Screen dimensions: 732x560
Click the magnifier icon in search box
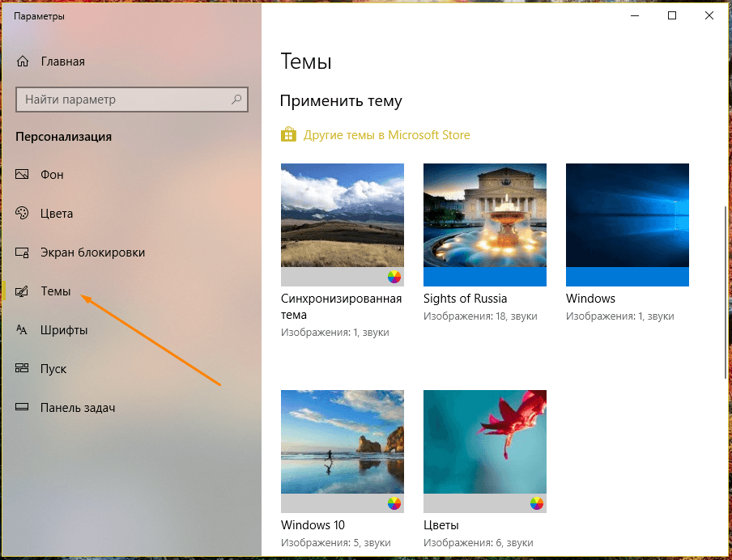pos(236,99)
